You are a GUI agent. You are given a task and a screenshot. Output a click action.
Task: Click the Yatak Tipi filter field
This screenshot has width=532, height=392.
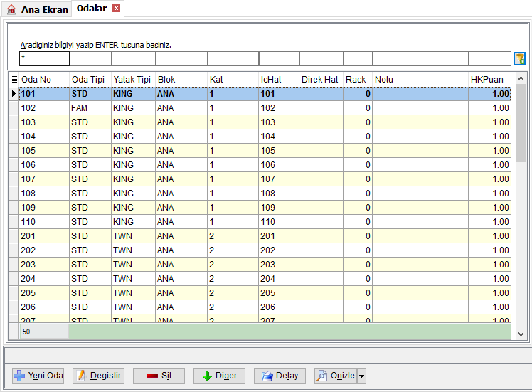tap(134, 59)
